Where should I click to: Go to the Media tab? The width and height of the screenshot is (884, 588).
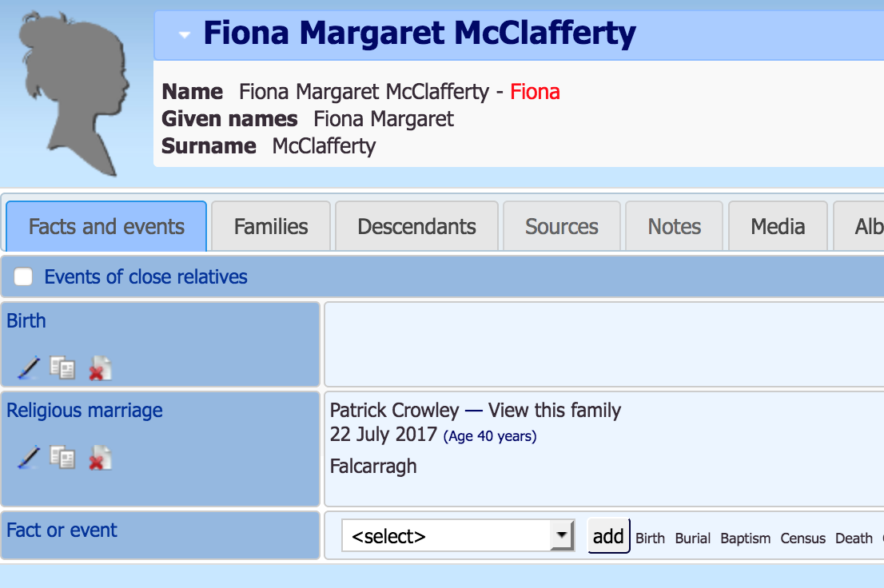778,226
